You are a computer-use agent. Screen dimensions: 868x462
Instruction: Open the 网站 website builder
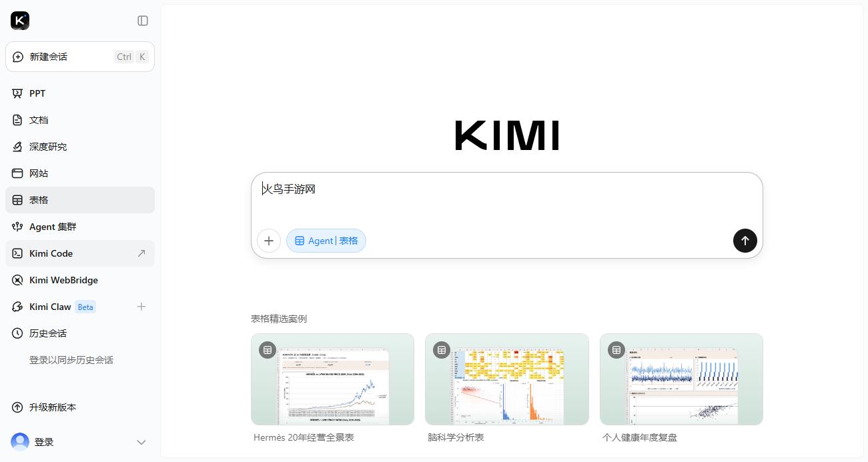(x=80, y=173)
